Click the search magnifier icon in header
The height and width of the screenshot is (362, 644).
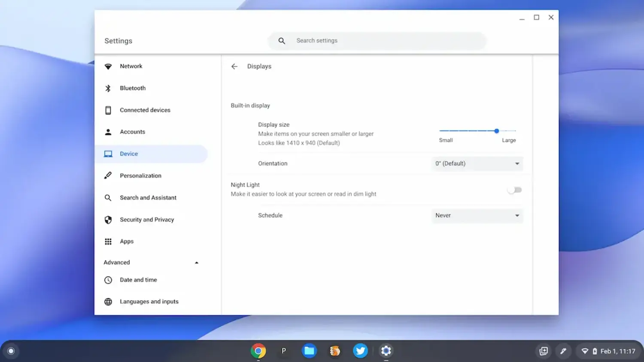tap(282, 41)
